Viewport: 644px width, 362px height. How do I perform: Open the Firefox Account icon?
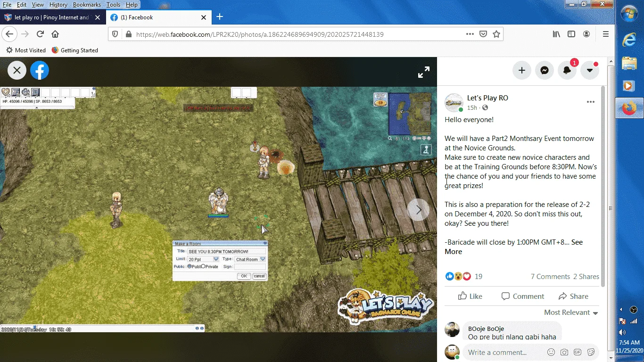coord(586,34)
